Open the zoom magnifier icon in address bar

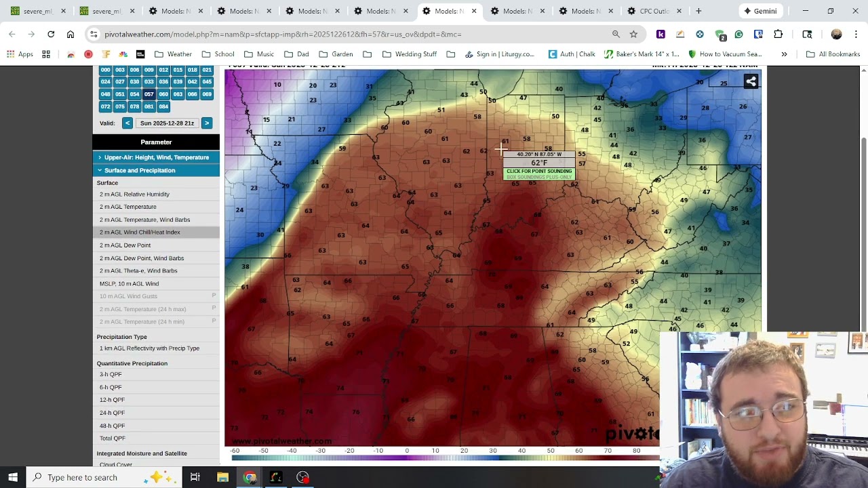[616, 34]
